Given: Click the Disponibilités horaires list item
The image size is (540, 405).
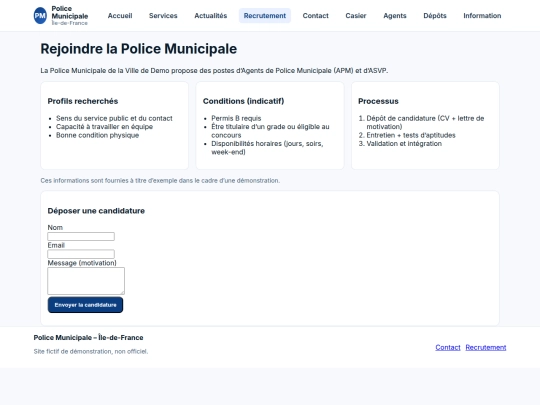Looking at the screenshot, I should [x=267, y=148].
